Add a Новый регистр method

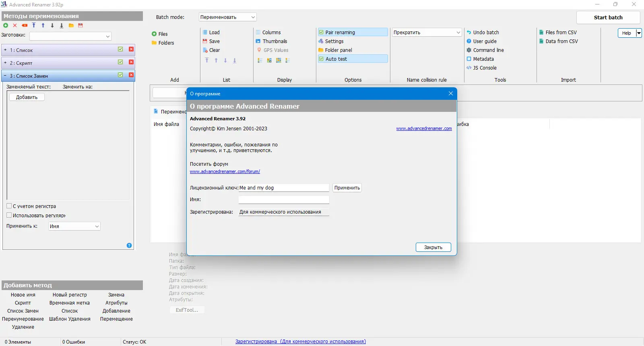point(70,295)
